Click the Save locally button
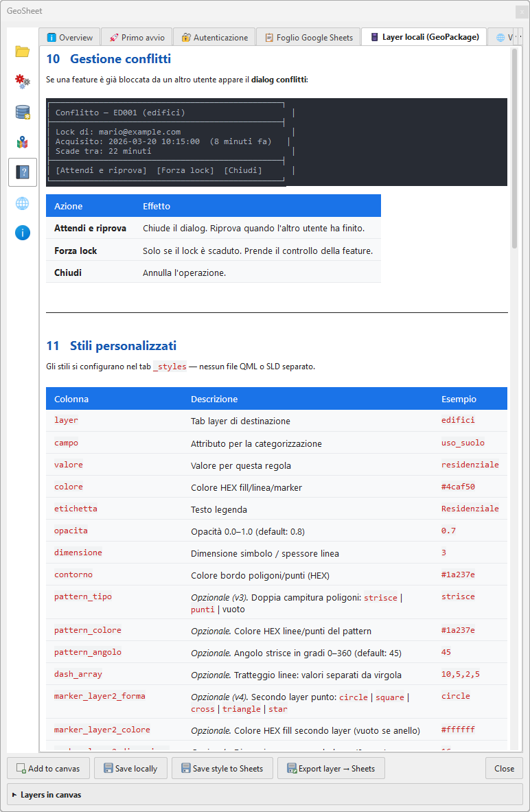 130,769
